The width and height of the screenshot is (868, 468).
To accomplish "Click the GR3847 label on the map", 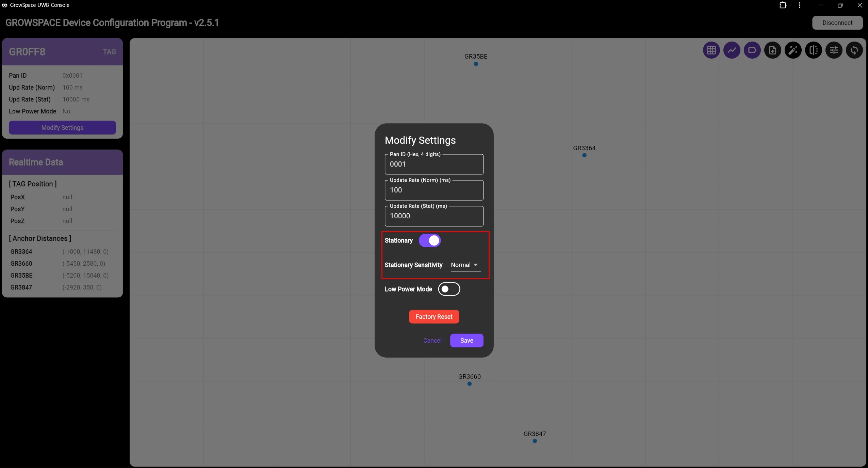I will click(x=535, y=434).
